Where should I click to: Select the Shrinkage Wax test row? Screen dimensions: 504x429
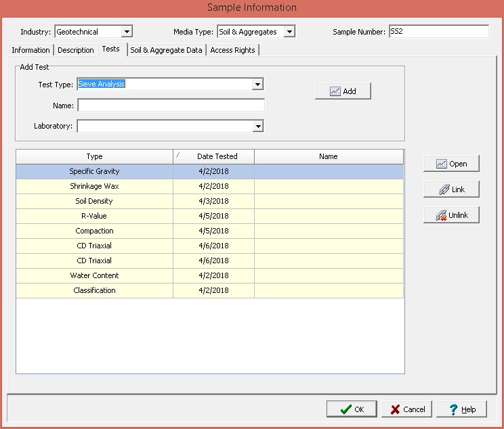94,186
